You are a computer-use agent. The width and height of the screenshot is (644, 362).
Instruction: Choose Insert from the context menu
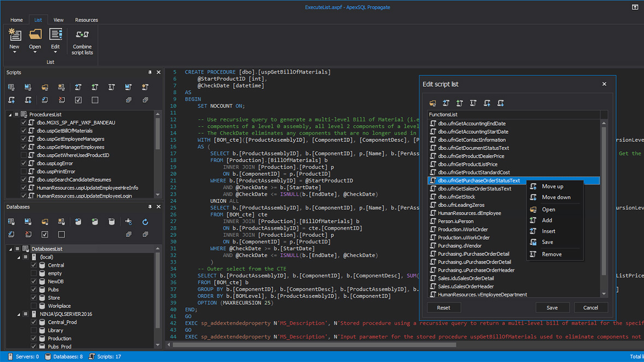[x=548, y=232]
